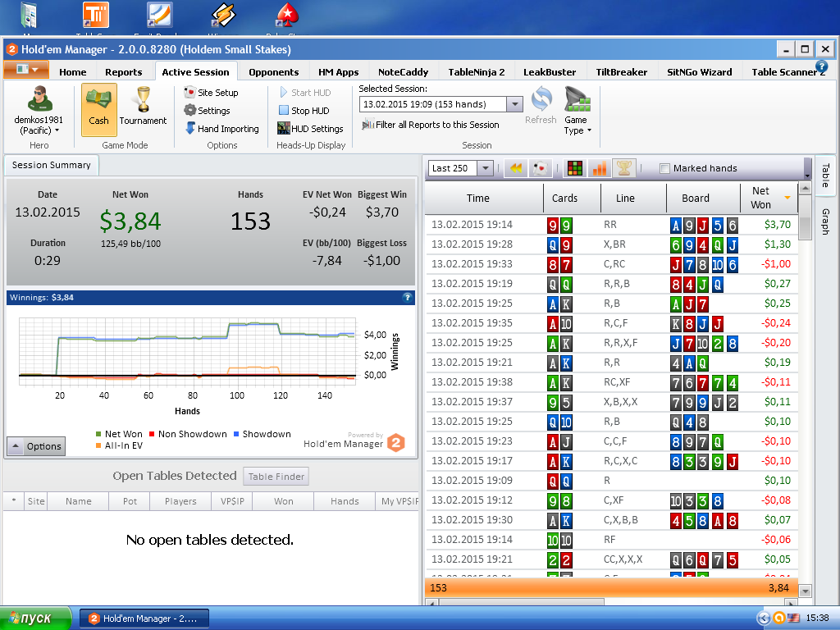Click the Players column in Open Tables
Image resolution: width=840 pixels, height=630 pixels.
180,501
